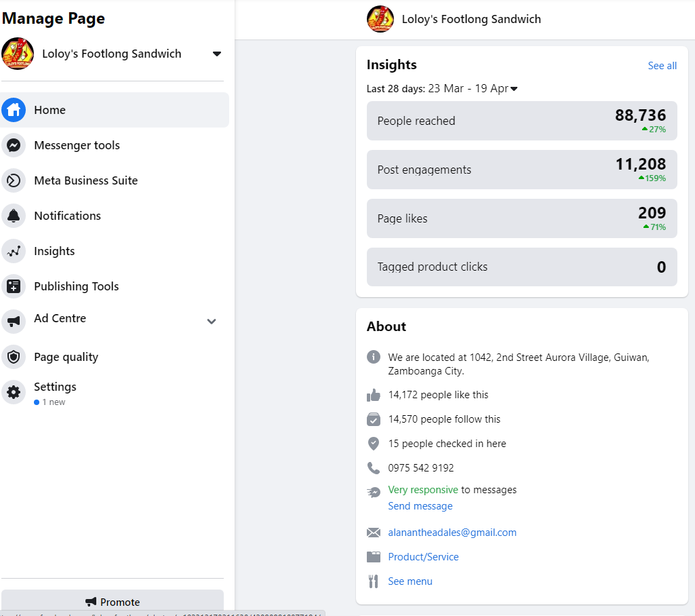695x616 pixels.
Task: Click the Page quality shield icon
Action: click(14, 357)
